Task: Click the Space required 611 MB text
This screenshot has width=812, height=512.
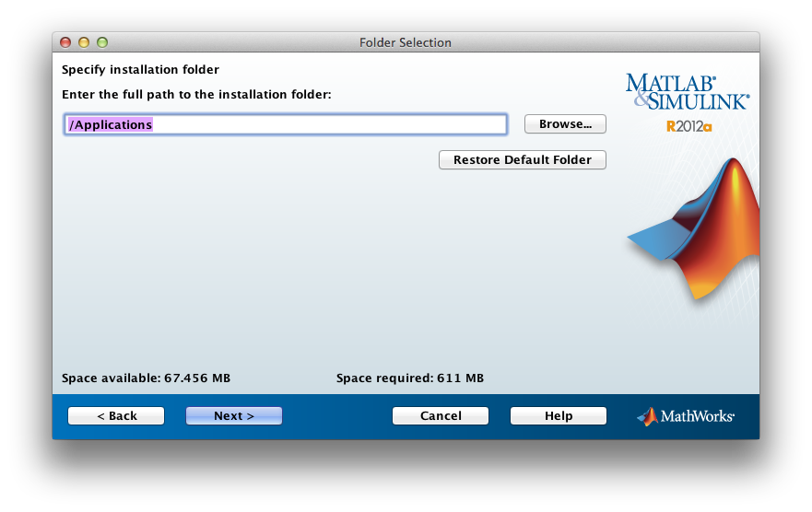Action: pos(410,378)
